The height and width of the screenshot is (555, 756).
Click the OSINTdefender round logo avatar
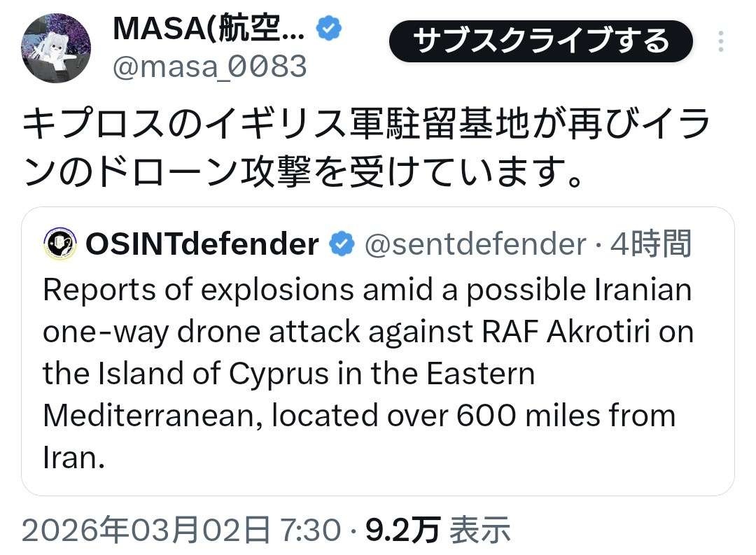[x=59, y=244]
